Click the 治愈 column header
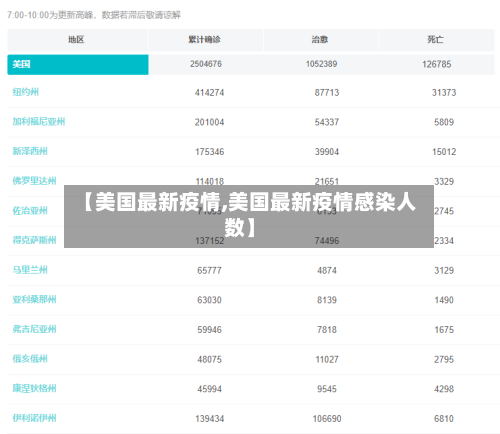500x434 pixels. (320, 40)
